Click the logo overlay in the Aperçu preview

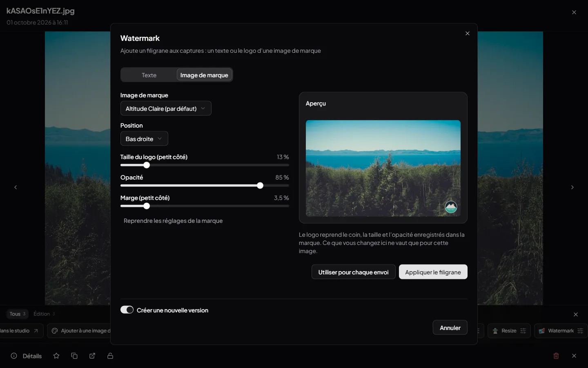tap(451, 207)
